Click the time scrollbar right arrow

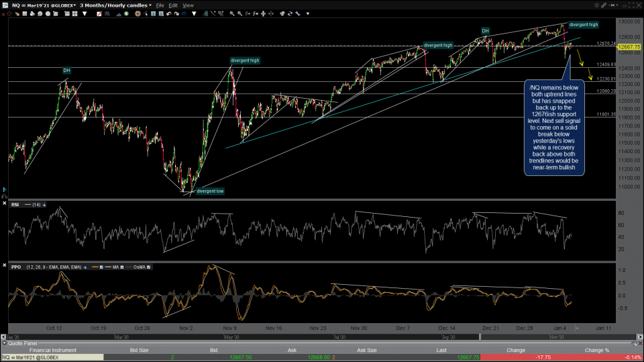coord(640,337)
